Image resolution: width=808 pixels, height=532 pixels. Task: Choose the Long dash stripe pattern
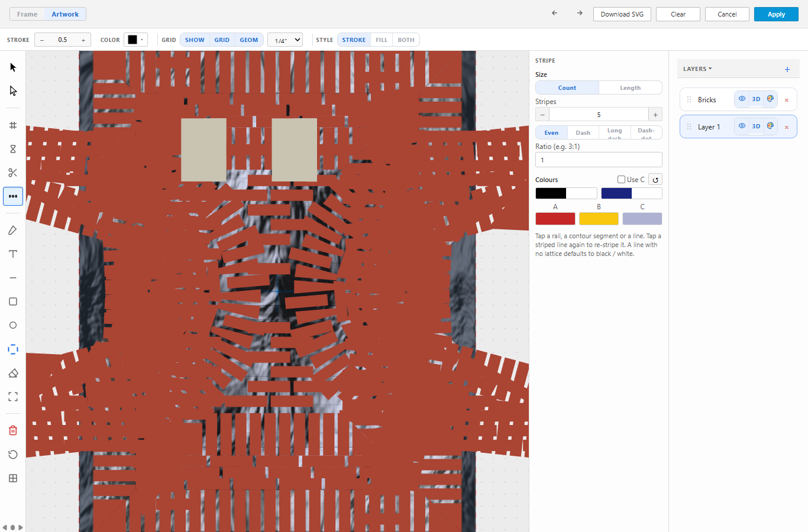(615, 132)
